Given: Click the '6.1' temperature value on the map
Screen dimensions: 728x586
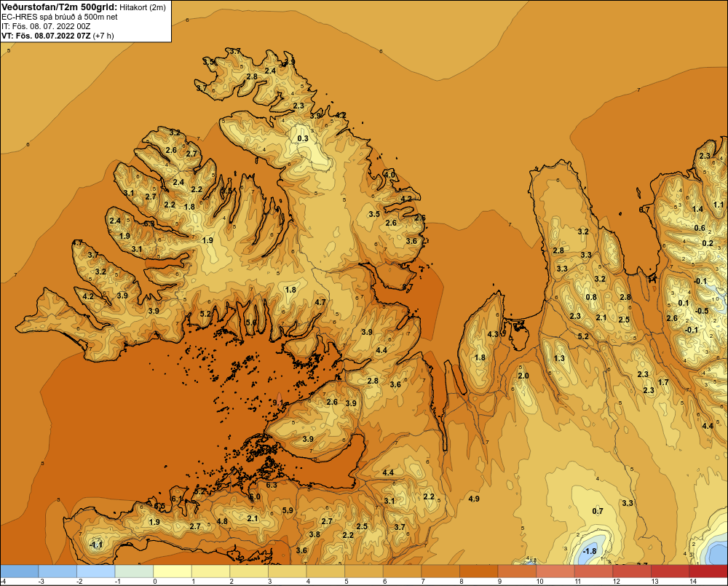Looking at the screenshot, I should point(176,499).
